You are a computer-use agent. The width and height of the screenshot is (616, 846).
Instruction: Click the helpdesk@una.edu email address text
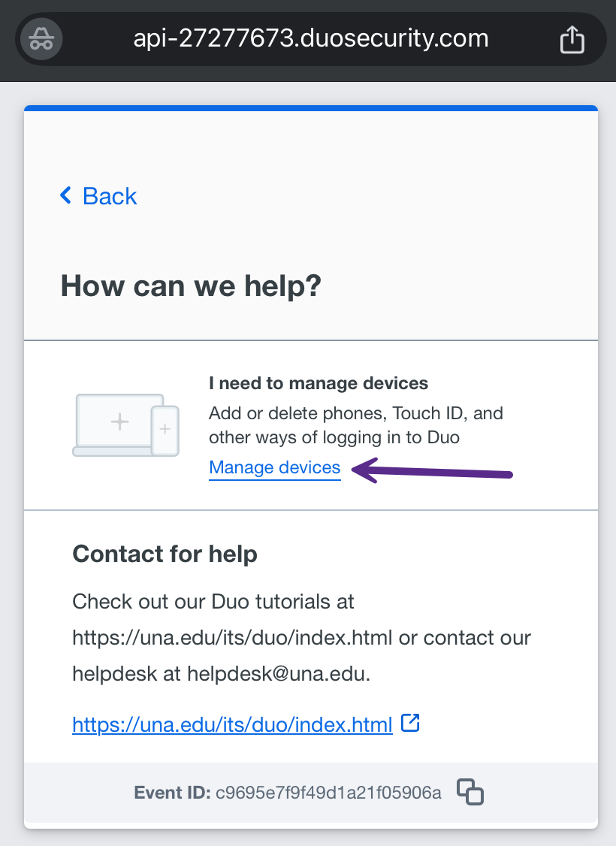click(x=278, y=673)
